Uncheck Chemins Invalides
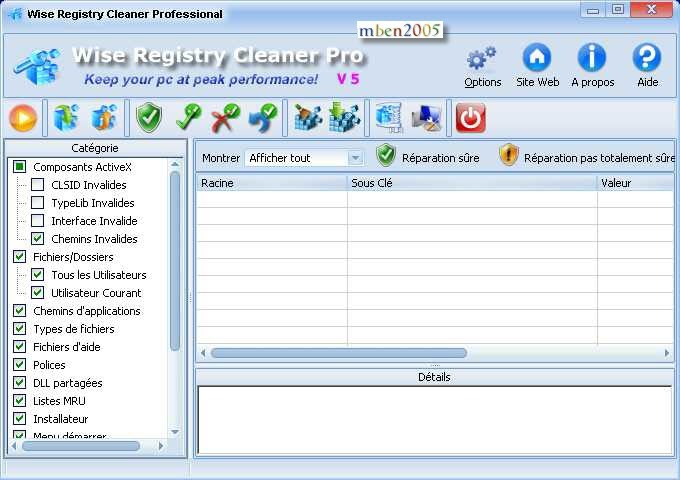680x480 pixels. pyautogui.click(x=38, y=238)
